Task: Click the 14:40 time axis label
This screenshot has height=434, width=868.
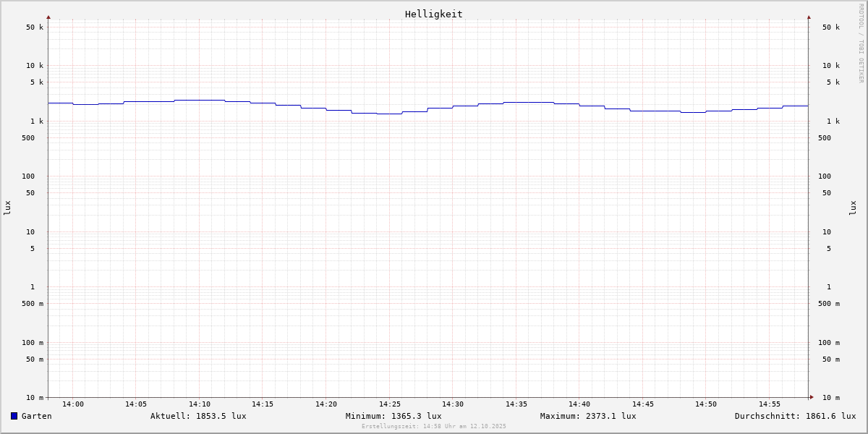Action: (x=579, y=404)
